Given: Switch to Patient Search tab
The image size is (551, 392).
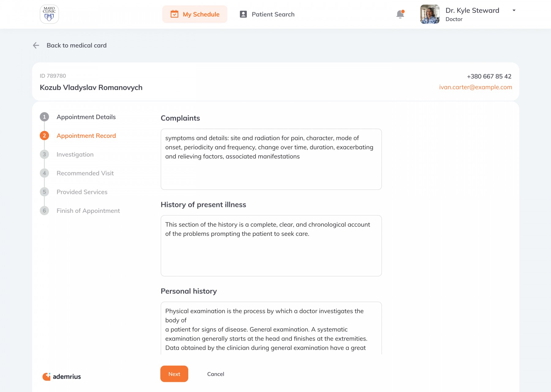Looking at the screenshot, I should tap(267, 14).
